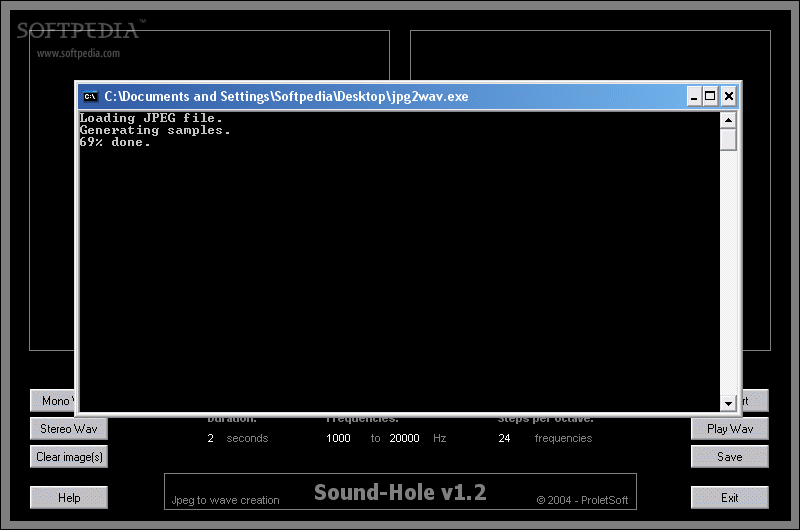Click the console scrollbar thumb

coord(728,140)
